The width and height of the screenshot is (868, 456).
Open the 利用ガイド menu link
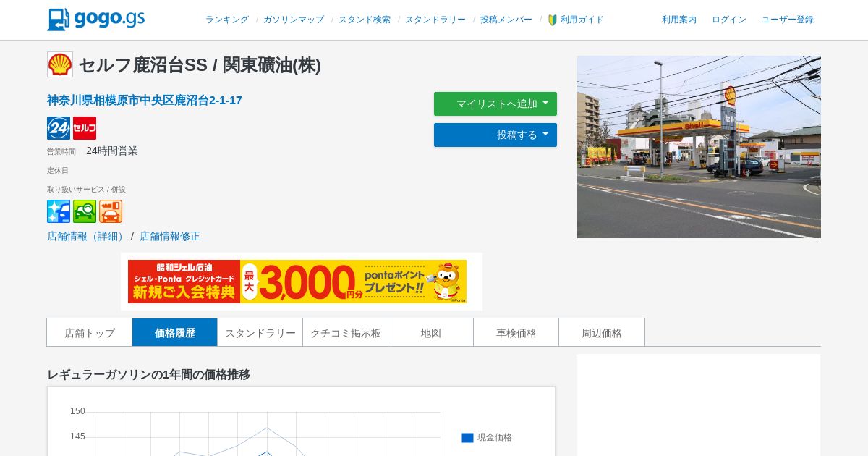click(582, 20)
